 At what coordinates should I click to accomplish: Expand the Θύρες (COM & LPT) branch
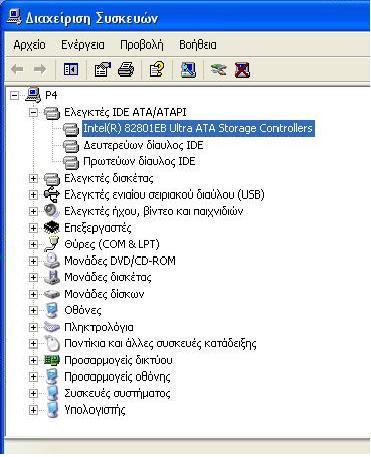pos(33,245)
